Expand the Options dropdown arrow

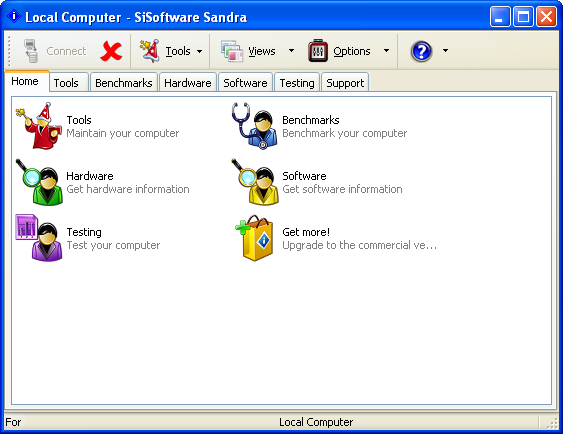386,51
